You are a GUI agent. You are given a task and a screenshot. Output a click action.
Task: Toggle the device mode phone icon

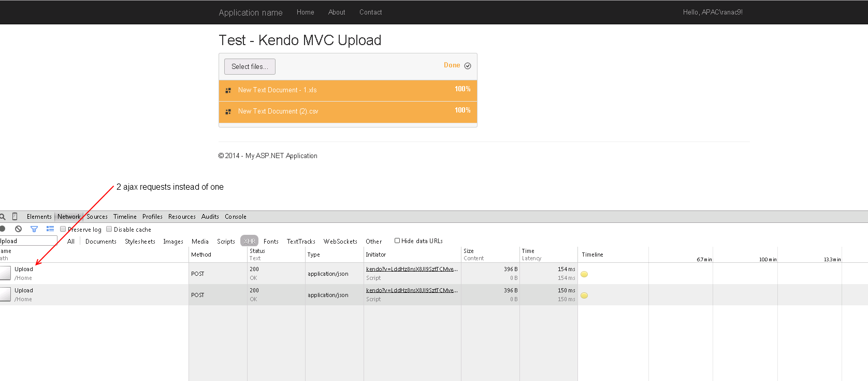click(15, 217)
